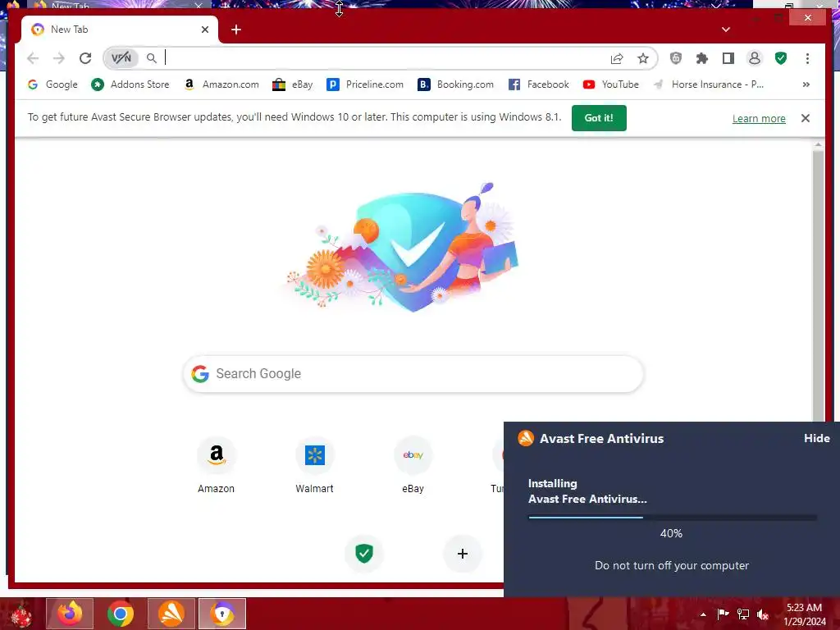
Task: Open the browser three-dot menu
Action: pyautogui.click(x=807, y=58)
